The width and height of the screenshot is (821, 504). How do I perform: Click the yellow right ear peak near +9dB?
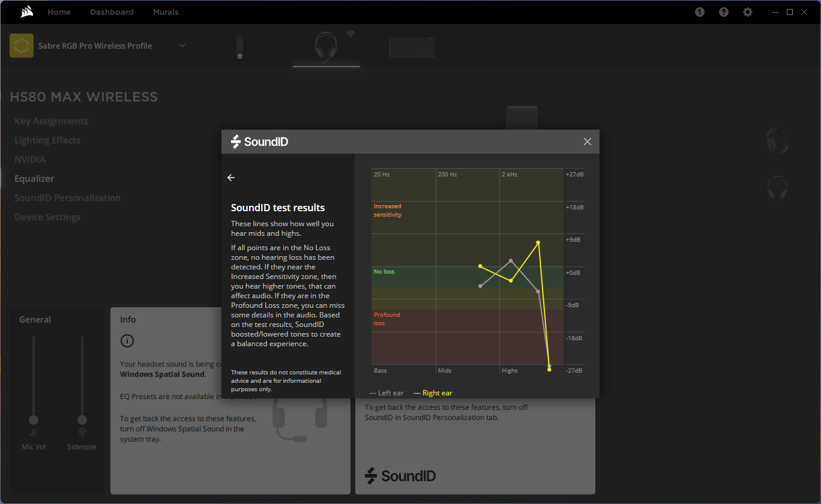click(x=538, y=242)
